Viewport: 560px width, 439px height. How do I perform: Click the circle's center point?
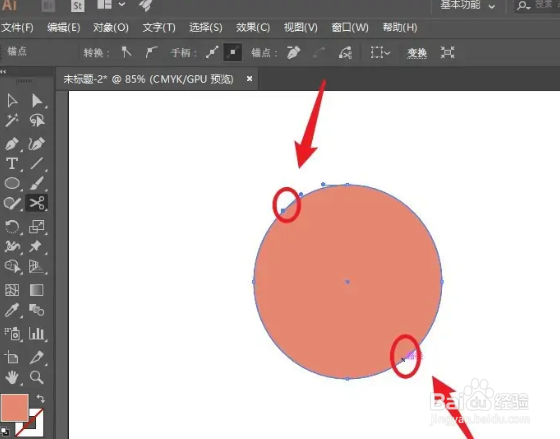click(348, 282)
